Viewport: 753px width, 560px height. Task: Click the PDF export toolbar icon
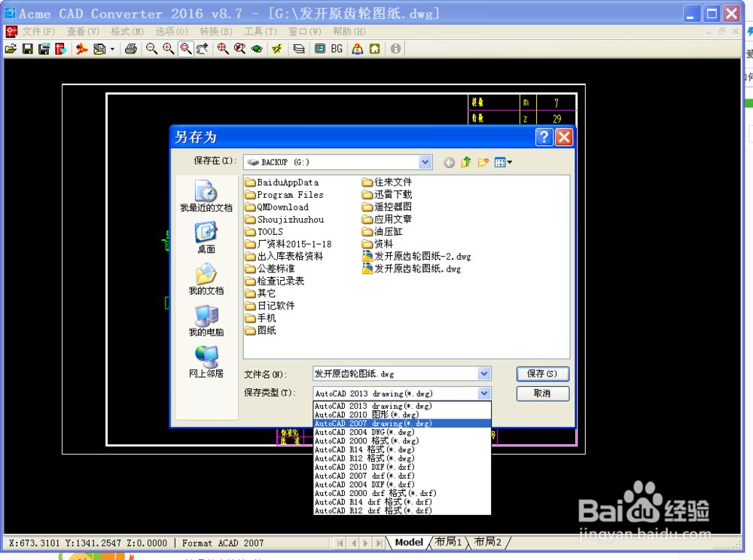pos(82,49)
